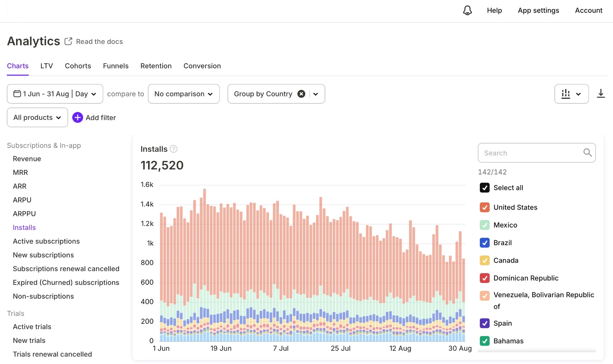Click the Installs help question mark icon
The image size is (613, 364).
coord(173,149)
